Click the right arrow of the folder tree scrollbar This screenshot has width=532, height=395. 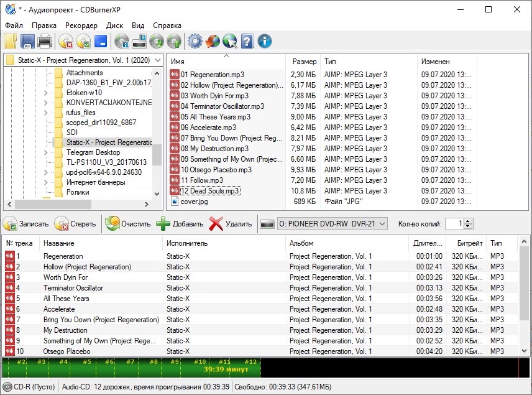[147, 204]
